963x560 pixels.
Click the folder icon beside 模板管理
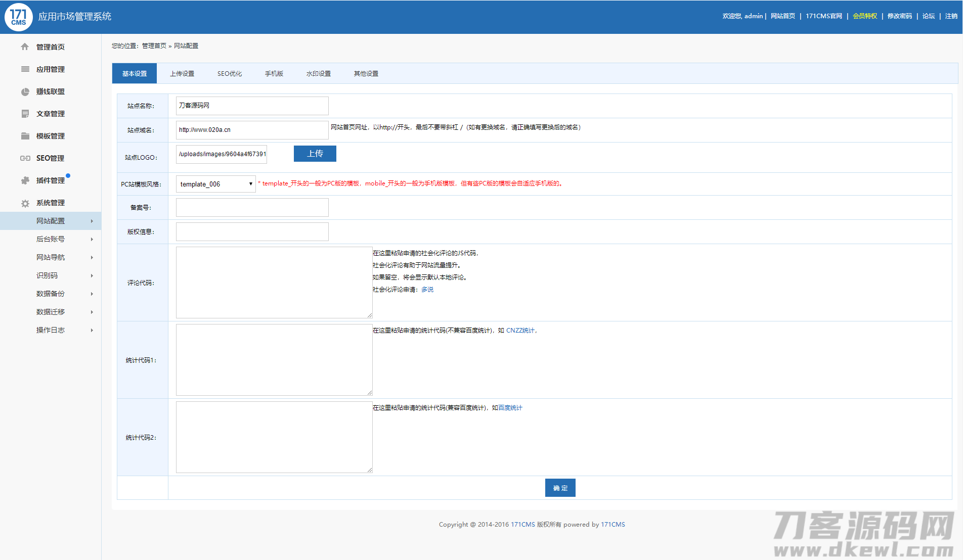(25, 136)
